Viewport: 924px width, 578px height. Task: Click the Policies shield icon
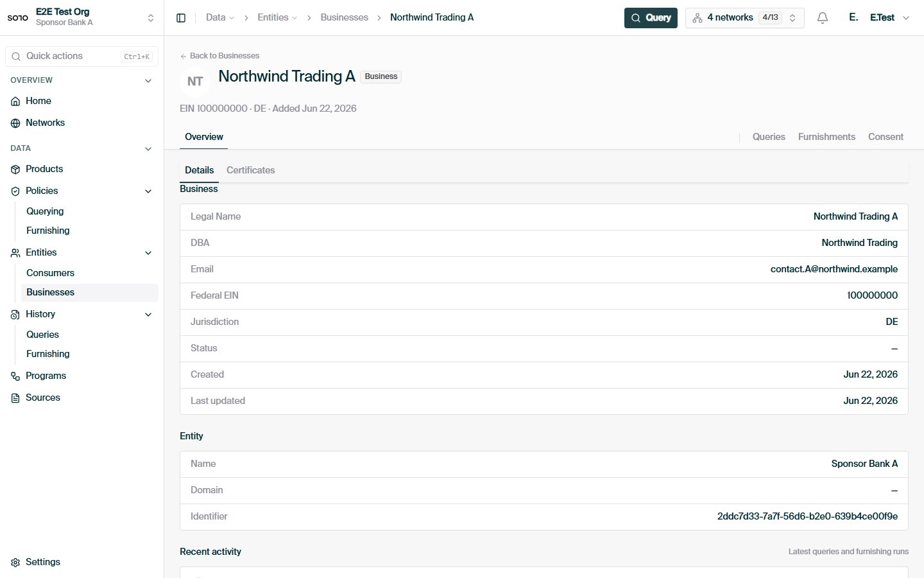coord(15,191)
